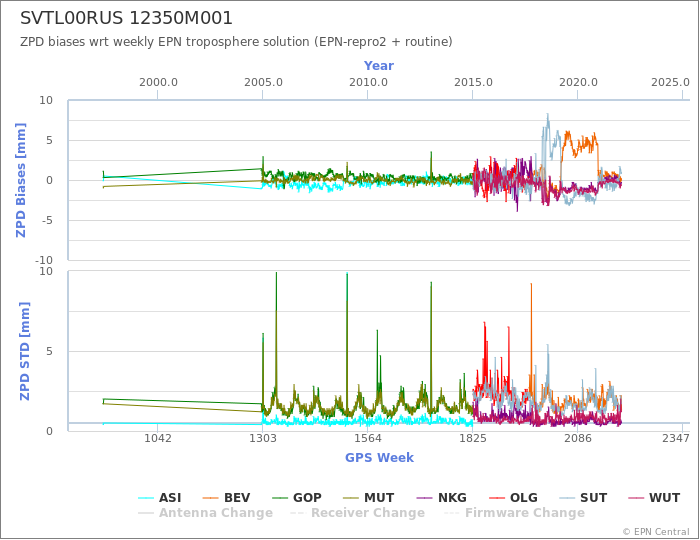Click the Year axis title
This screenshot has height=540, width=700.
[x=379, y=66]
